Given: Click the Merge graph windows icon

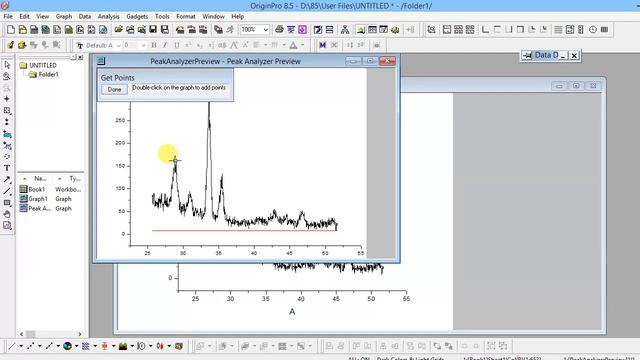Looking at the screenshot, I should (470, 29).
